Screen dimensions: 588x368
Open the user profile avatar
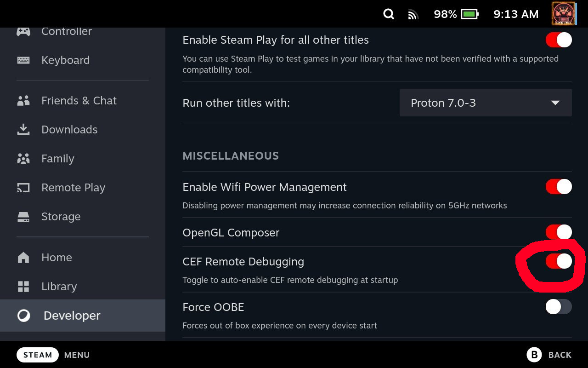click(x=564, y=14)
